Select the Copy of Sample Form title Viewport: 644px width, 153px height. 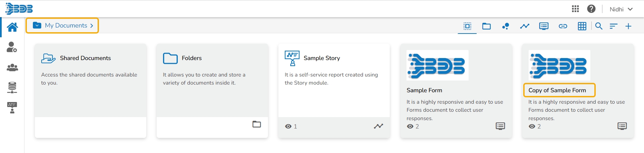[557, 90]
